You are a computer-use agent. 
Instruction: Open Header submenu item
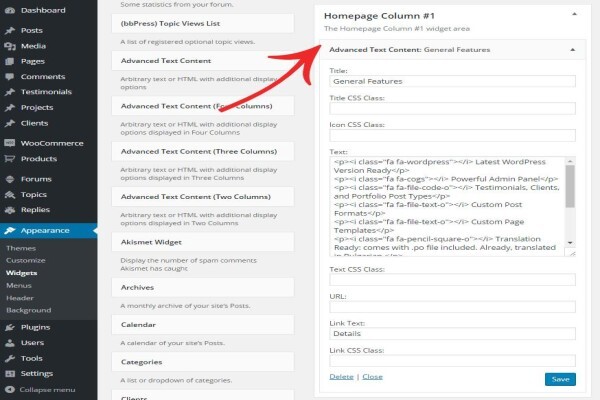[20, 298]
